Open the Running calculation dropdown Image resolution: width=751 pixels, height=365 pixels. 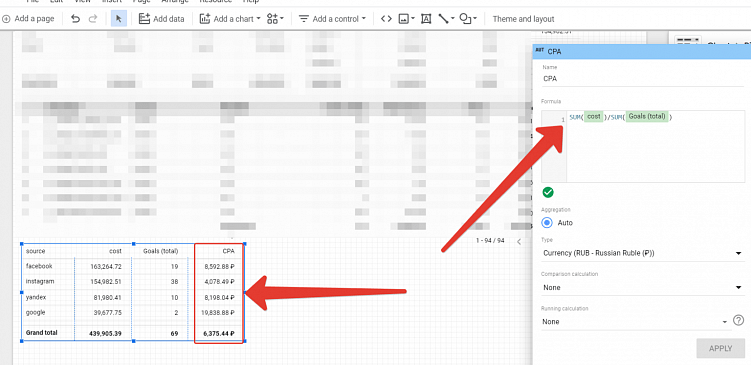pos(636,322)
